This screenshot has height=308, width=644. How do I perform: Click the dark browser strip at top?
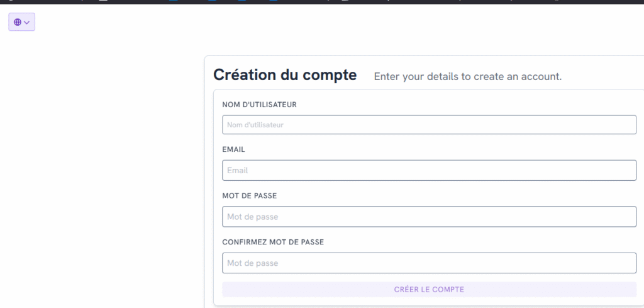point(314,2)
